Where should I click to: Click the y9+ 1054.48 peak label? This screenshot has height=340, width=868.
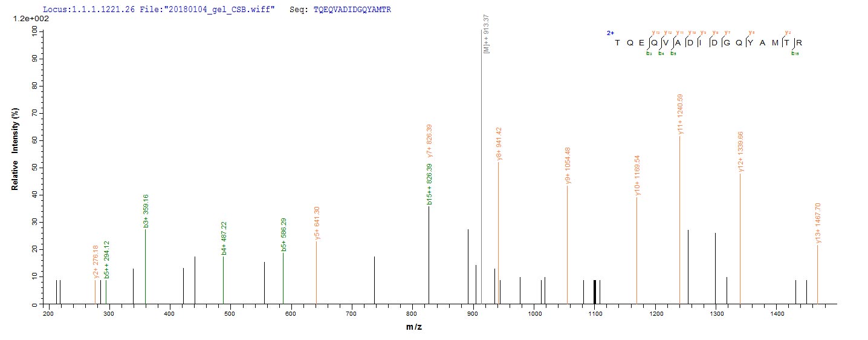pos(568,165)
